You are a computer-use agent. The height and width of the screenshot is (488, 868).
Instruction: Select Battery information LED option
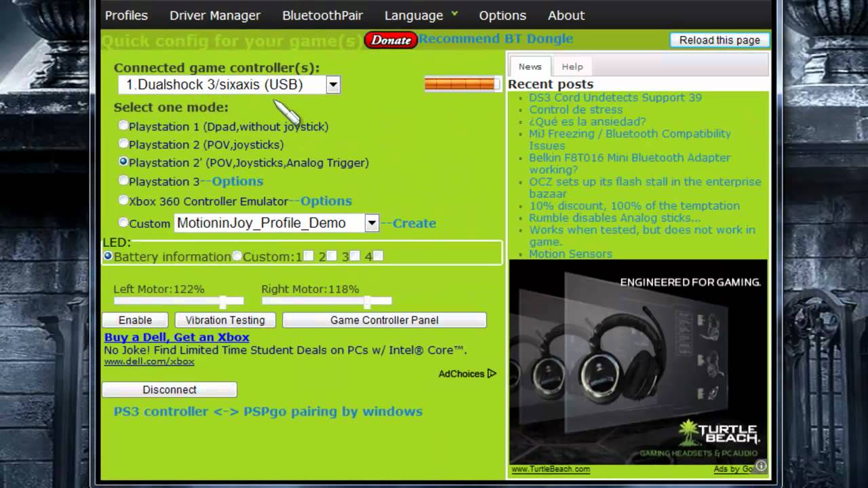tap(108, 256)
